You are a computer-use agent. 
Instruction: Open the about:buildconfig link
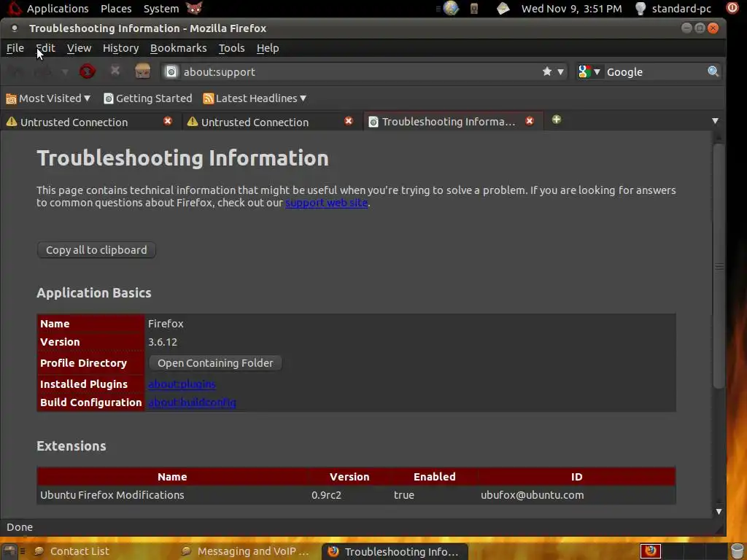click(x=192, y=402)
